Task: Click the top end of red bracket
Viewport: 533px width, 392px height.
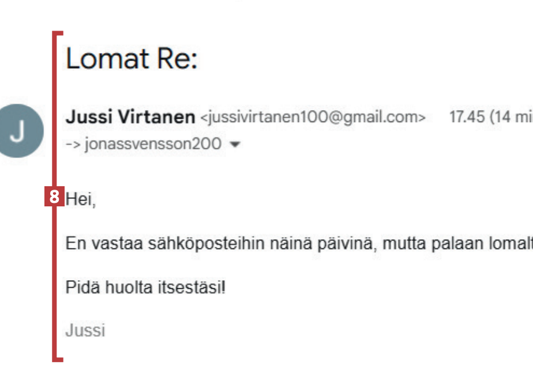Action: click(58, 35)
